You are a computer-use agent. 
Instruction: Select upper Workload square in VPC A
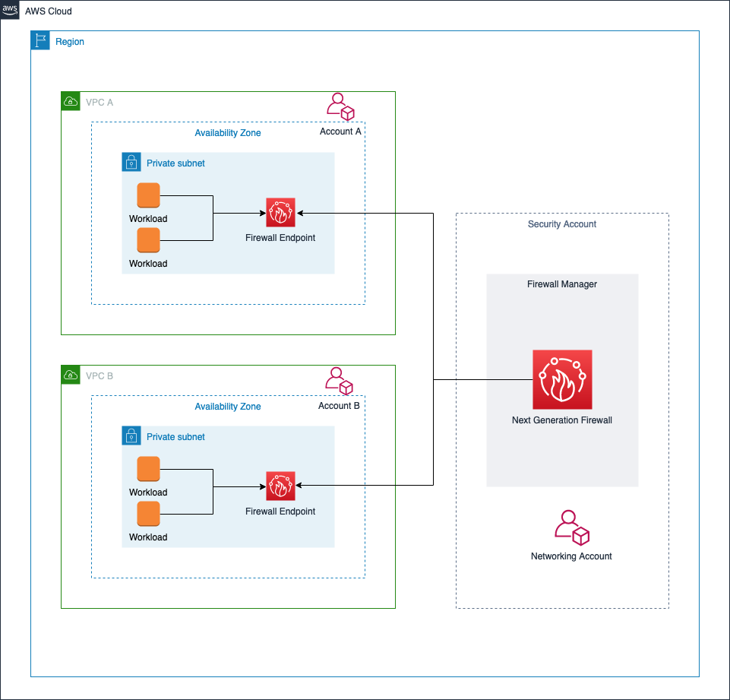149,195
